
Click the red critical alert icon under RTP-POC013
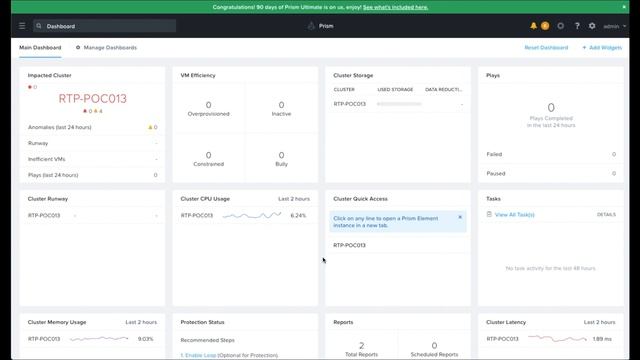pos(85,111)
